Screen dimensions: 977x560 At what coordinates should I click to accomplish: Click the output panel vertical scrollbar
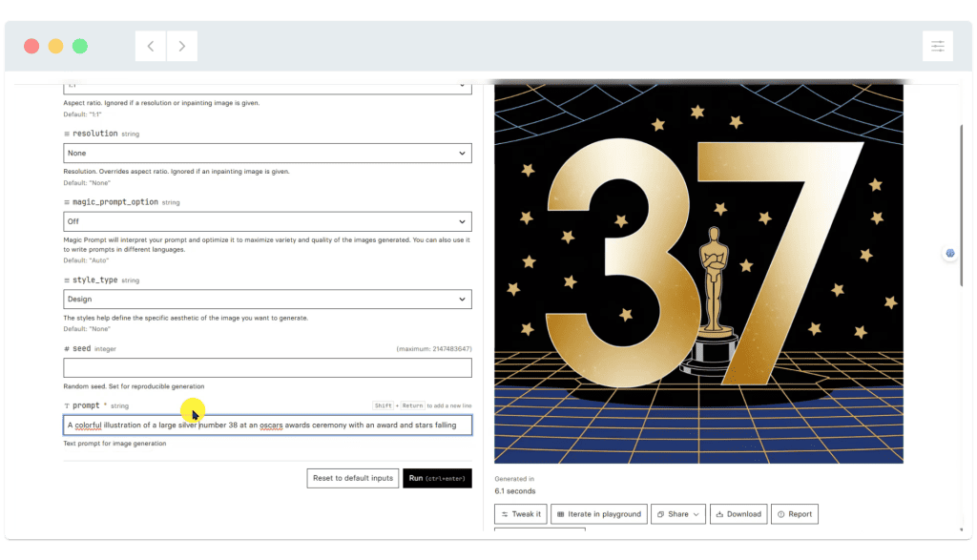pos(962,205)
